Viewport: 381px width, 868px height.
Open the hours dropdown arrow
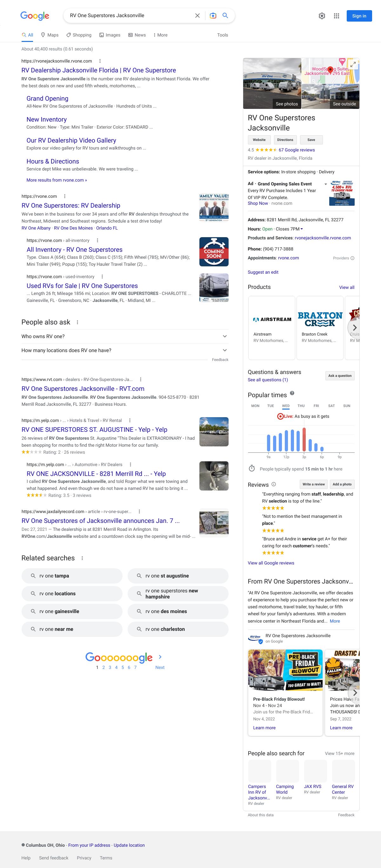(x=302, y=229)
